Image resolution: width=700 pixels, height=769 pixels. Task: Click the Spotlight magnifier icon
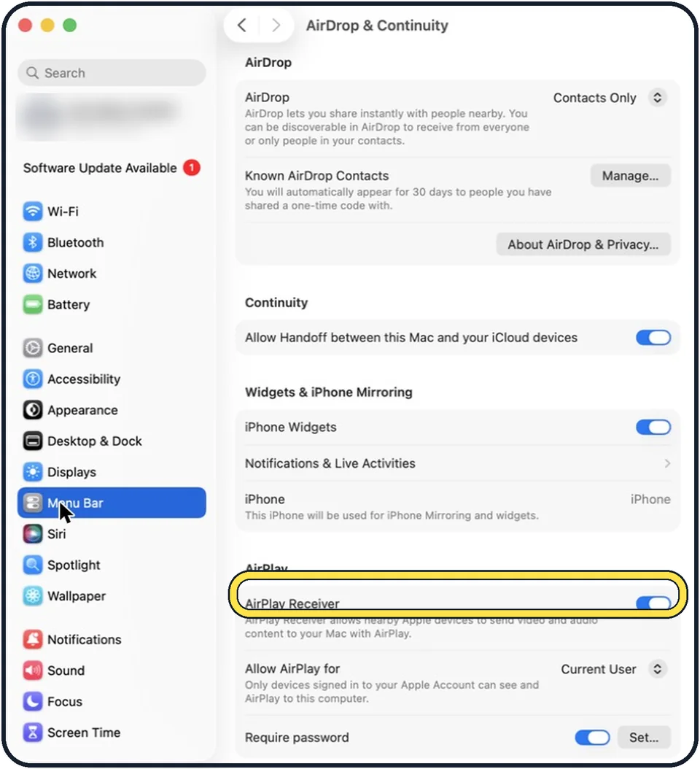pyautogui.click(x=33, y=565)
